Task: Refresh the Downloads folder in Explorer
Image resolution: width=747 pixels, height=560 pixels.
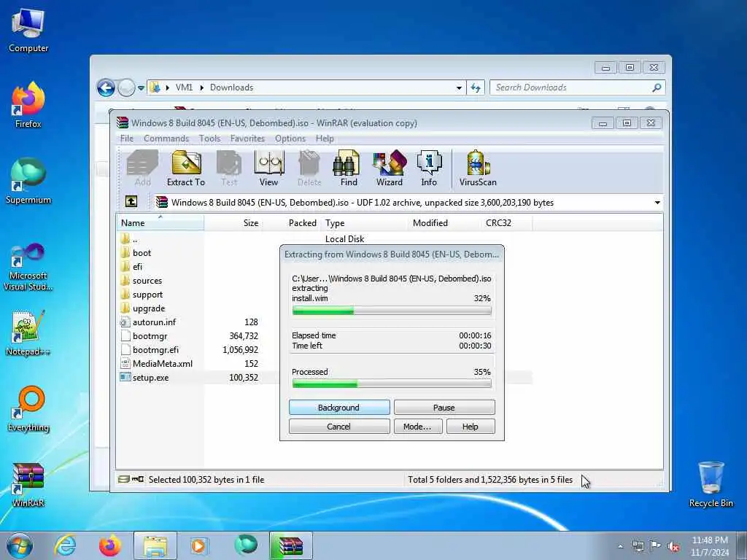Action: click(x=476, y=87)
